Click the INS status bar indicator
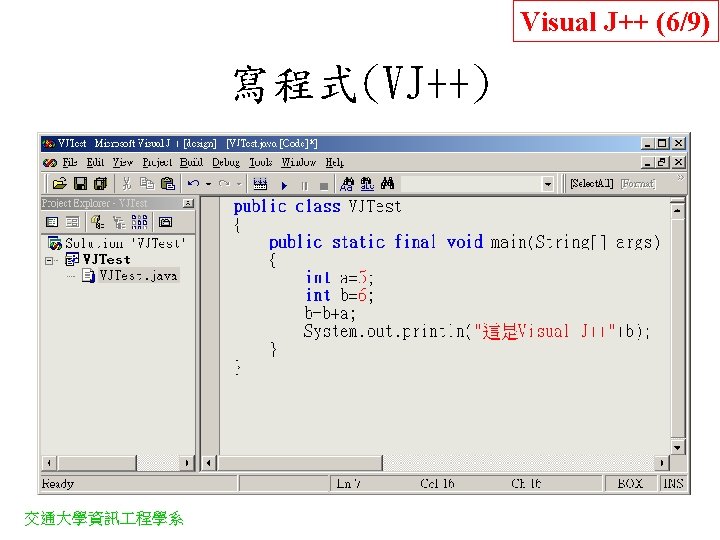Image resolution: width=720 pixels, height=540 pixels. [673, 484]
